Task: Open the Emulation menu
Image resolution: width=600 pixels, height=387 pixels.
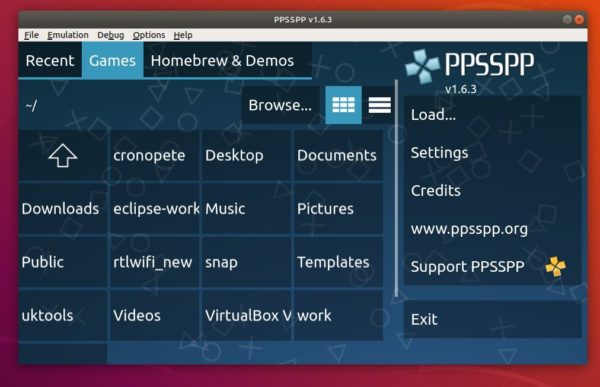Action: tap(68, 35)
